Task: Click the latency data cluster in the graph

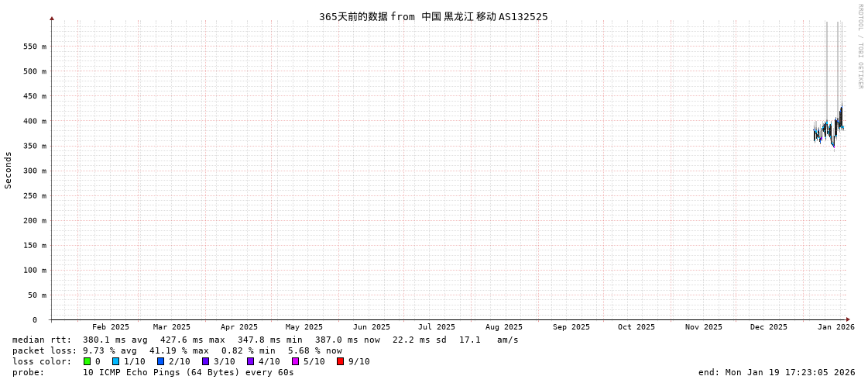Action: point(829,130)
